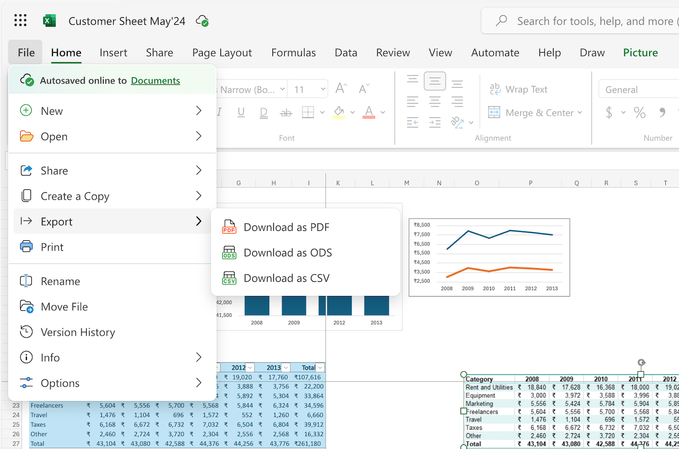Click the cloud save status icon
The width and height of the screenshot is (679, 449).
pyautogui.click(x=203, y=21)
